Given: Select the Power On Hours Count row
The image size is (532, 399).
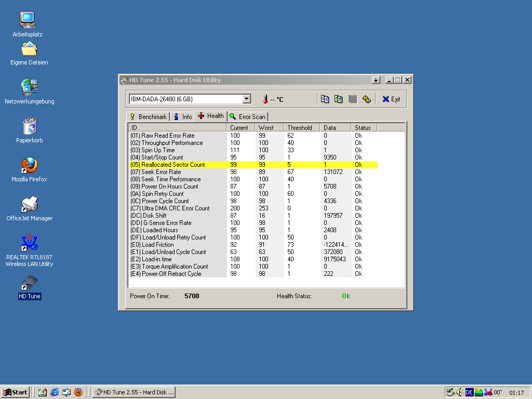Looking at the screenshot, I should click(x=253, y=187).
